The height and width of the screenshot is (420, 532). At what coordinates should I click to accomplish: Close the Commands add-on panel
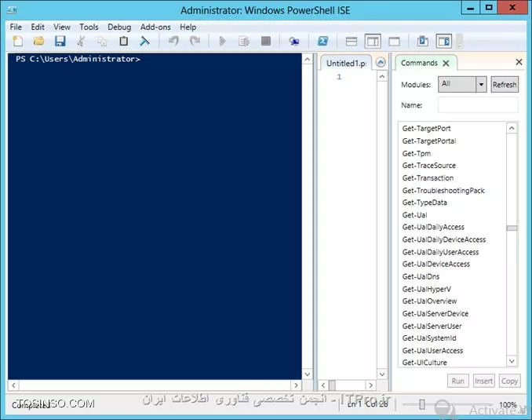pyautogui.click(x=519, y=62)
